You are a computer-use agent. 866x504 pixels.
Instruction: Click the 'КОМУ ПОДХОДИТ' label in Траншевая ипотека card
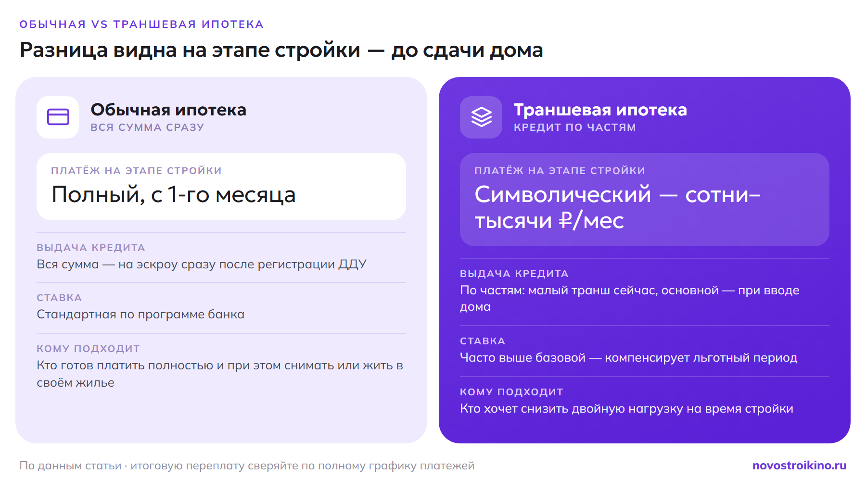coord(511,392)
